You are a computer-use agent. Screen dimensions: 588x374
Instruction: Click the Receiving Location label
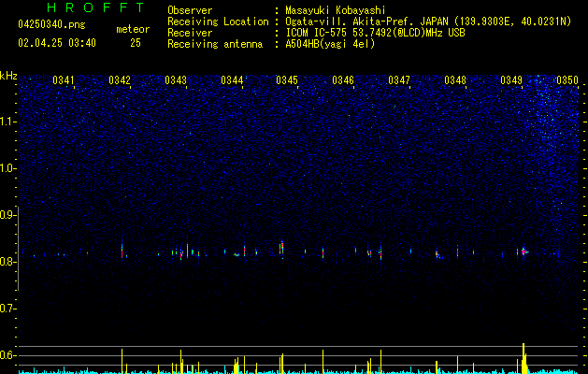218,22
